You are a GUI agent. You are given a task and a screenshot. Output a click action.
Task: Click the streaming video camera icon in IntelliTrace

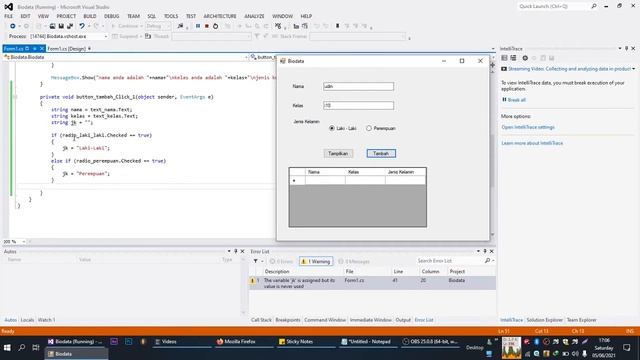(504, 69)
